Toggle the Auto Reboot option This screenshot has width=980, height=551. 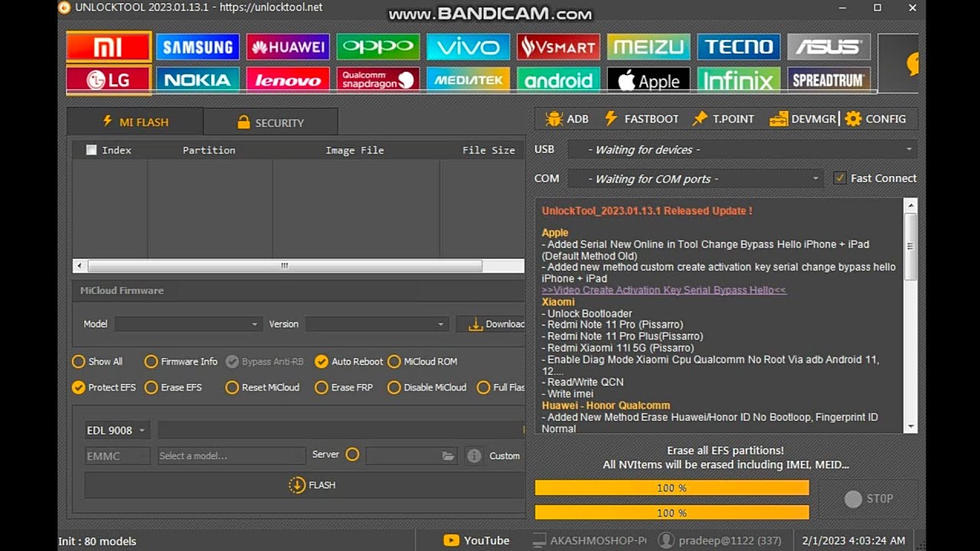(349, 361)
